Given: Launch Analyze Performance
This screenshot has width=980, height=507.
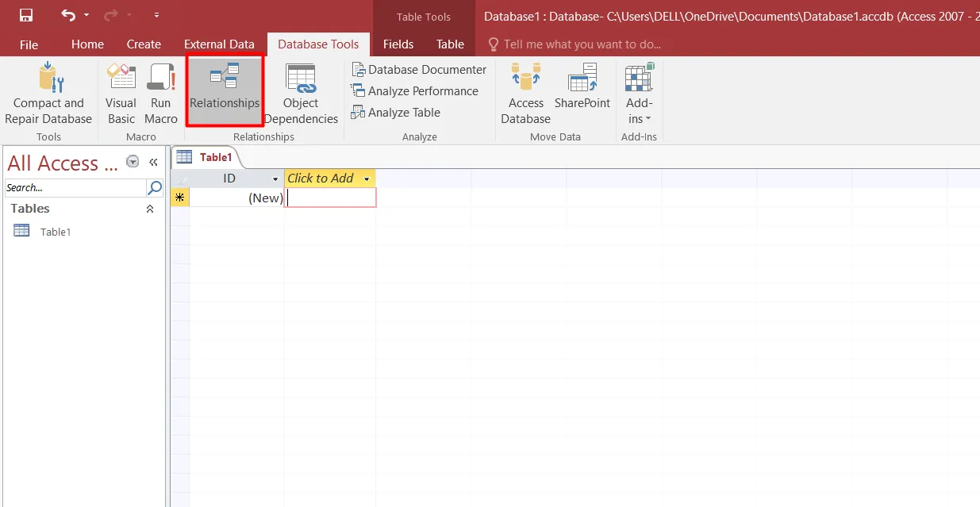Looking at the screenshot, I should click(417, 90).
